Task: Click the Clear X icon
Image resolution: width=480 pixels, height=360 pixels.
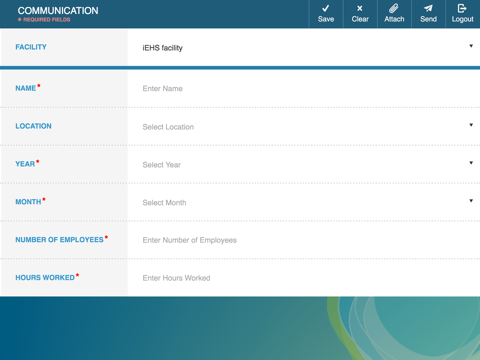Action: pos(360,8)
